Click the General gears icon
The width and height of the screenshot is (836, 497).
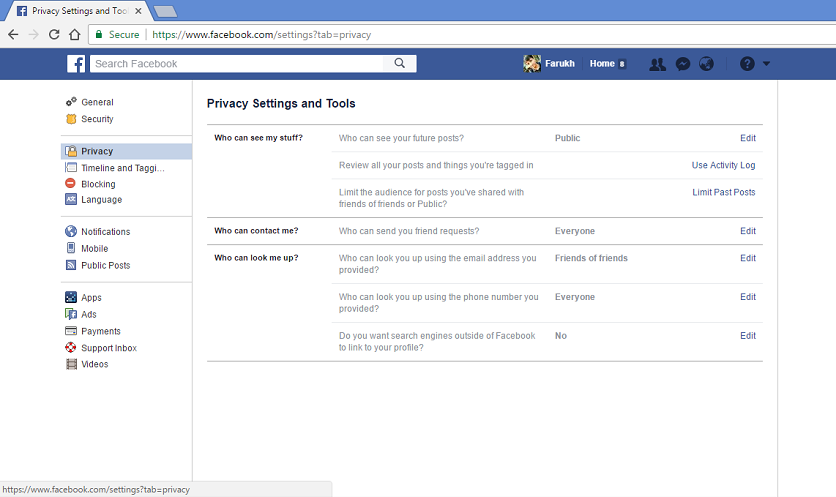pyautogui.click(x=71, y=102)
